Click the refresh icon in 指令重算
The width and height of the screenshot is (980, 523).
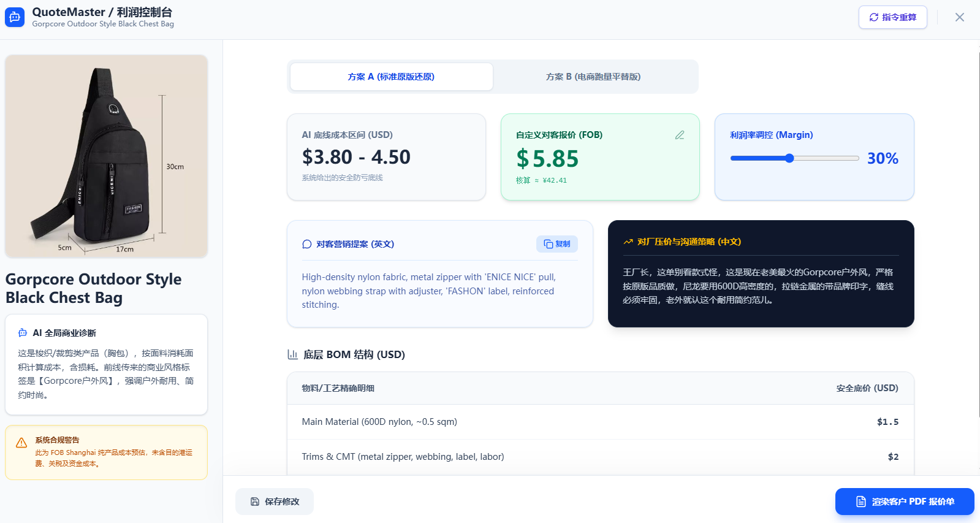[874, 17]
